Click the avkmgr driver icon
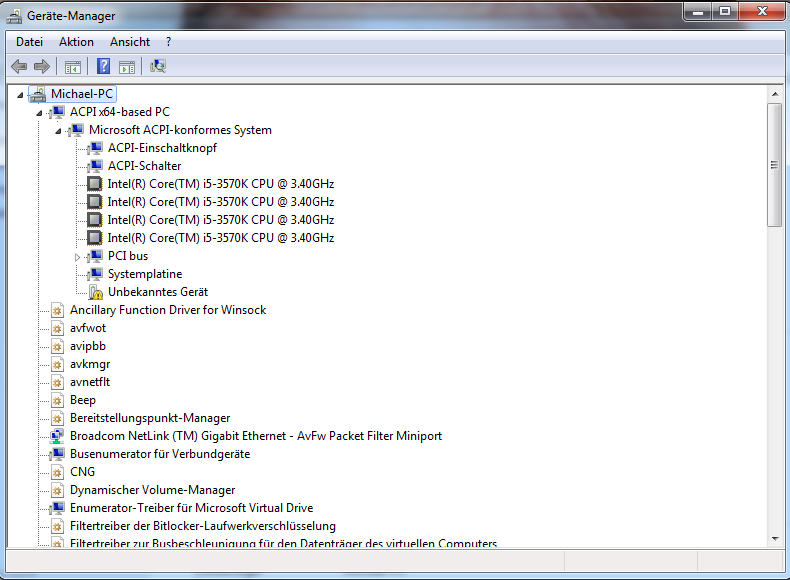This screenshot has width=790, height=580. [x=57, y=364]
